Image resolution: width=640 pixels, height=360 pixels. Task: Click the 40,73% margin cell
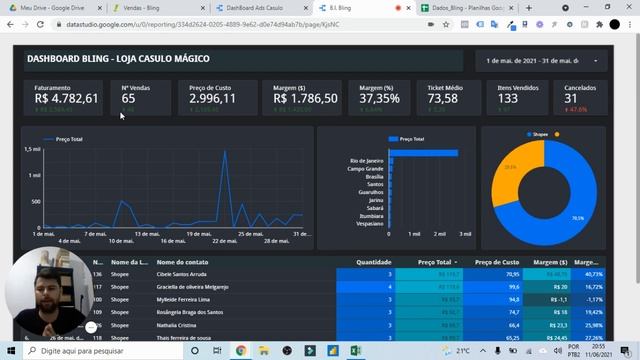pos(588,274)
